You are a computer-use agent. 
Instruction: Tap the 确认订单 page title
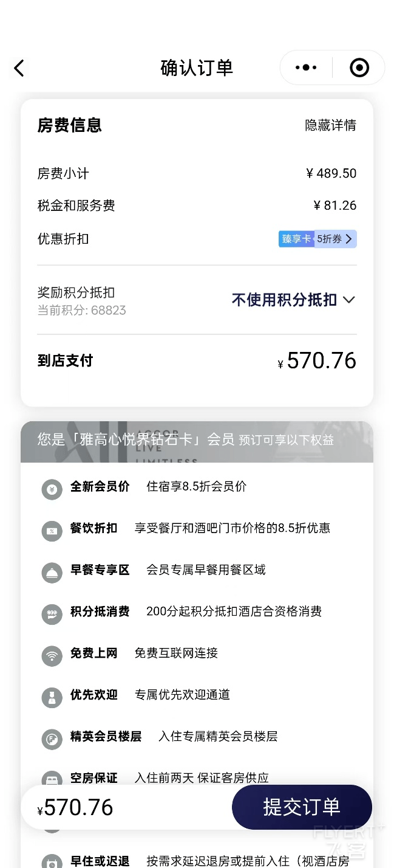point(197,67)
